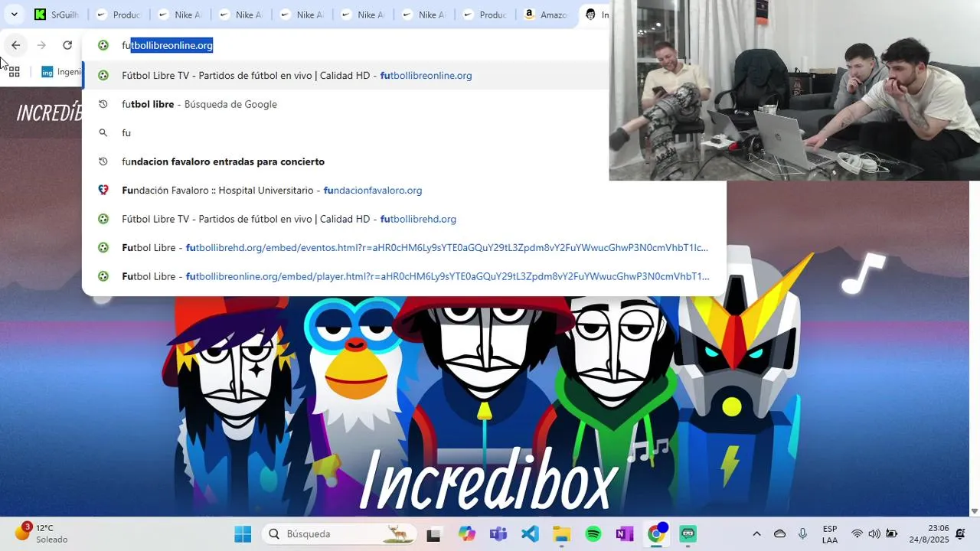The image size is (980, 551).
Task: Click the magnifier icon beside 'fu' suggestion
Action: click(103, 132)
